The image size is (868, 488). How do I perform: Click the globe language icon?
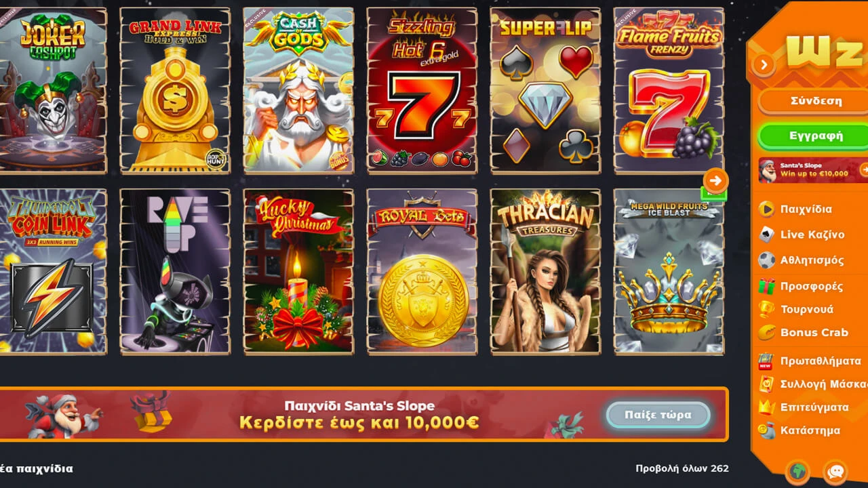click(x=798, y=471)
